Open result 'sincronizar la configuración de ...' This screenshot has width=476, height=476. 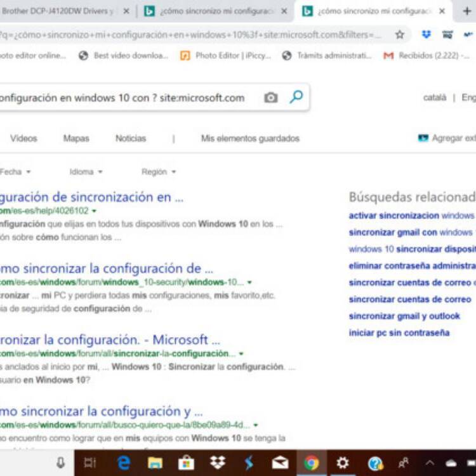[x=106, y=268]
